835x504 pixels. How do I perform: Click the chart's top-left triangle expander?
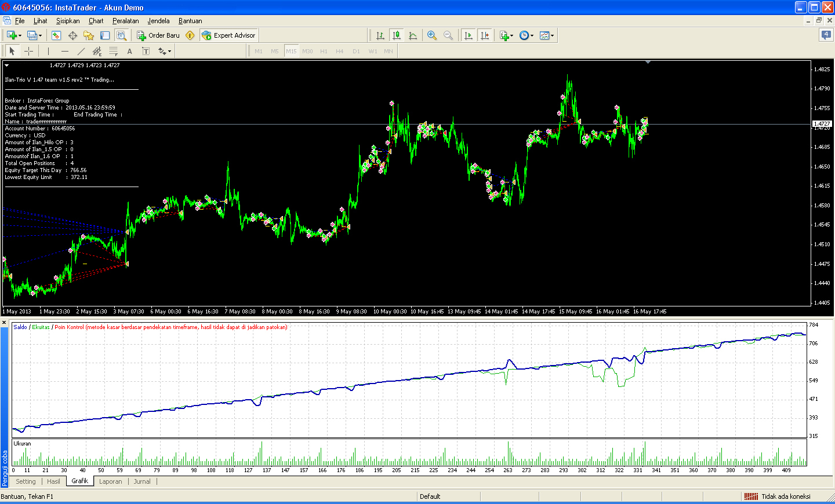pyautogui.click(x=6, y=65)
